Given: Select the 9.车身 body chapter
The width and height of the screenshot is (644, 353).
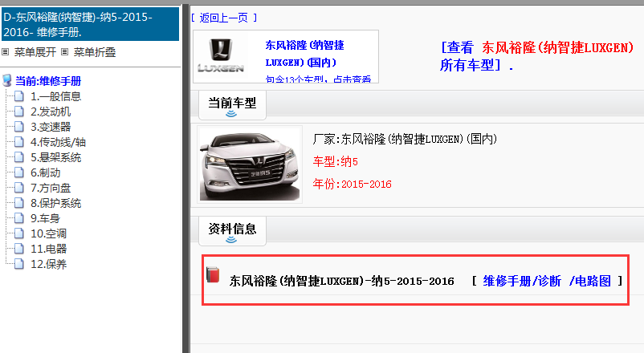Looking at the screenshot, I should pyautogui.click(x=45, y=218).
